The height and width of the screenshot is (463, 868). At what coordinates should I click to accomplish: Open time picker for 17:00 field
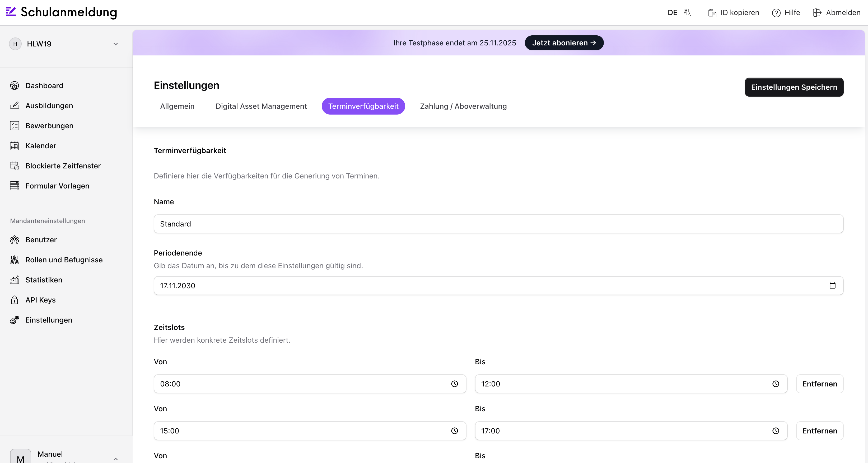[775, 431]
